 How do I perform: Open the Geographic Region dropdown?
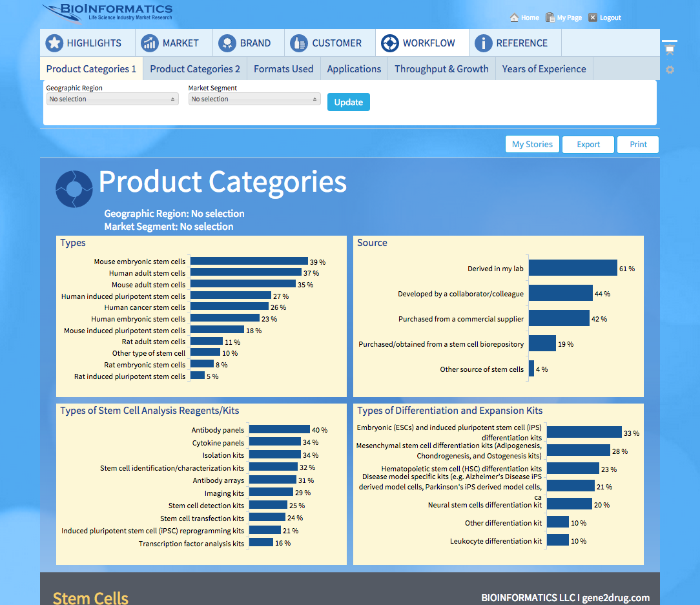pyautogui.click(x=112, y=99)
